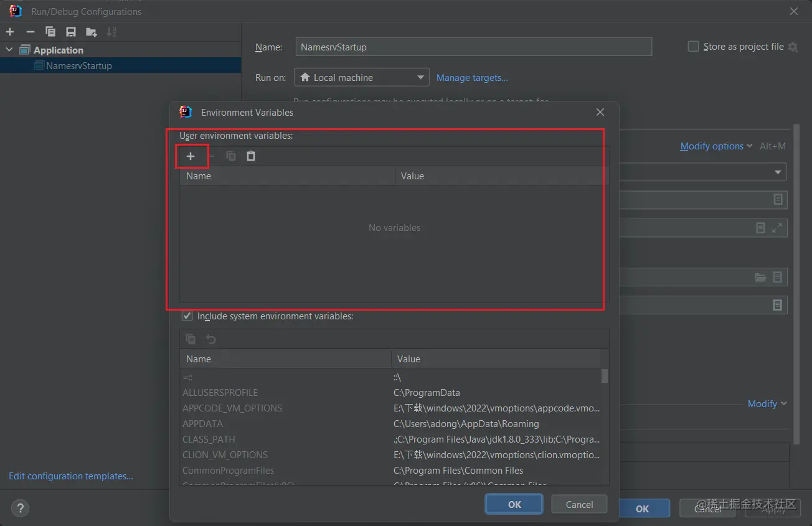812x526 pixels.
Task: Save the run configuration
Action: [x=71, y=32]
